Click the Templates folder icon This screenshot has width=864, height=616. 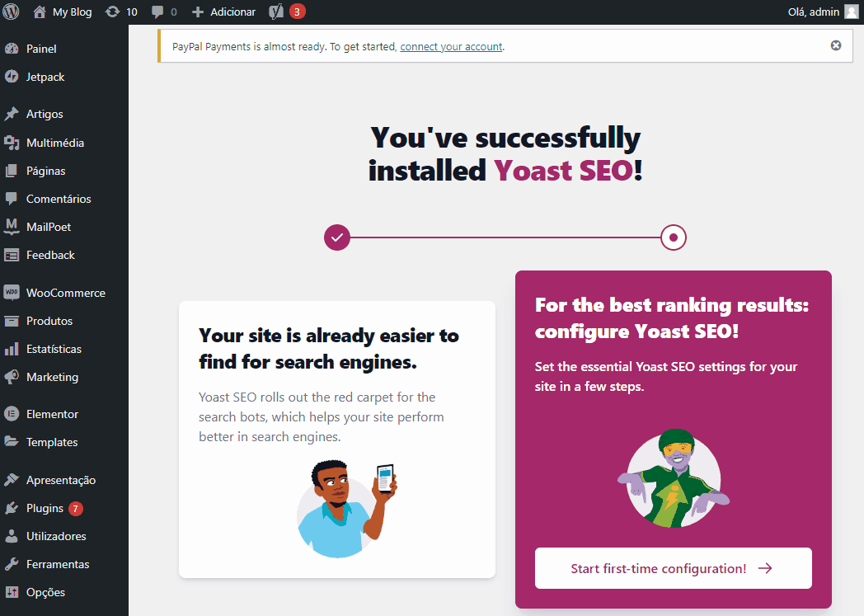click(12, 442)
